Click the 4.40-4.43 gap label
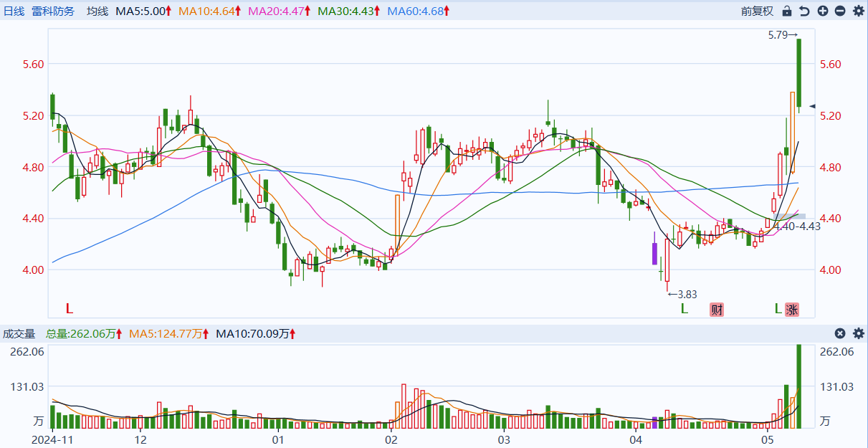868x448 pixels. [x=797, y=226]
